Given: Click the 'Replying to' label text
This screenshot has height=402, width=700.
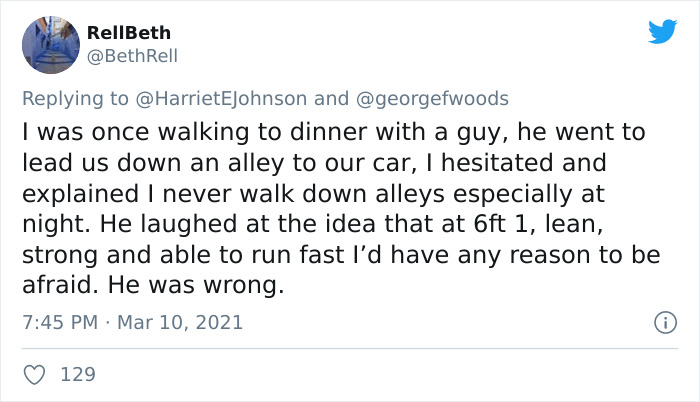Looking at the screenshot, I should point(75,99).
